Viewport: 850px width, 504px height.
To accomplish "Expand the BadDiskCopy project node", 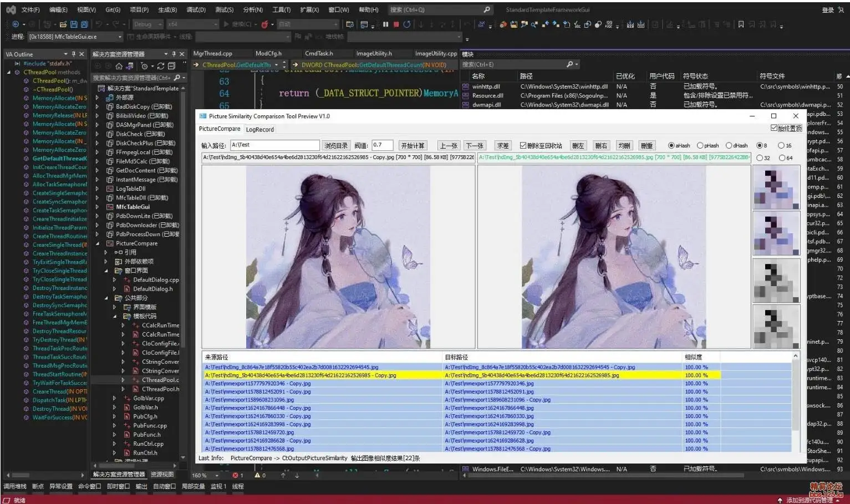I will click(98, 106).
